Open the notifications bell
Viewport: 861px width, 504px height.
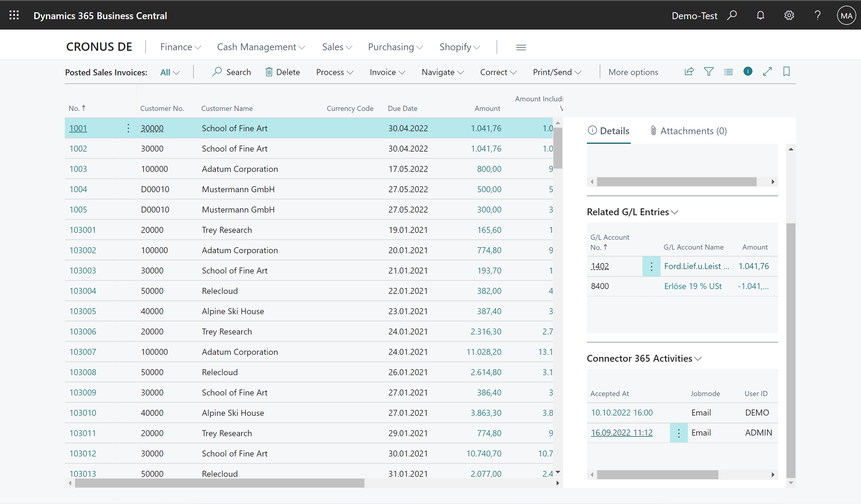pos(760,15)
